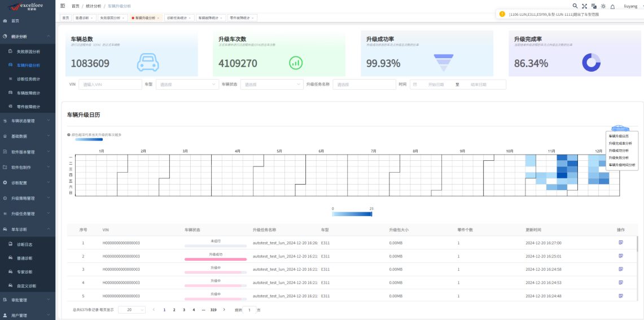
Task: Open the 车型 dropdown filter
Action: 187,84
